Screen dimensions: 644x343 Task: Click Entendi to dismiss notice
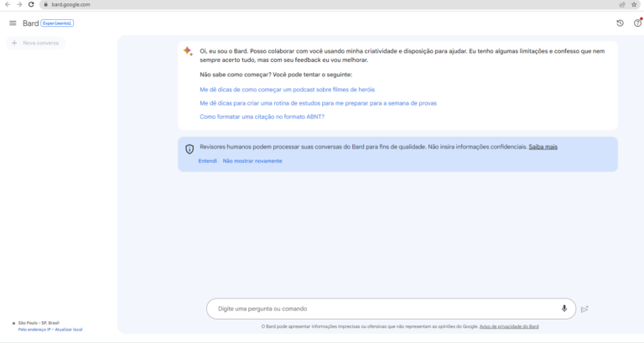pos(208,161)
